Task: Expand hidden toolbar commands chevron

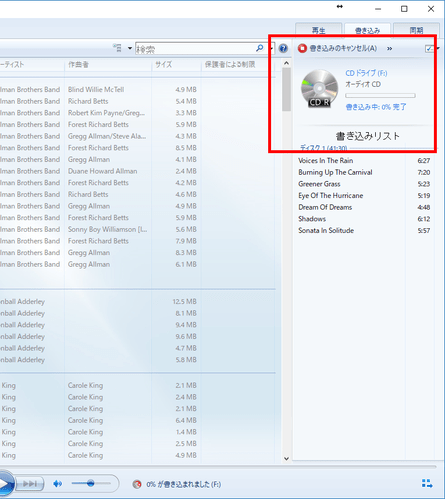Action: 389,49
